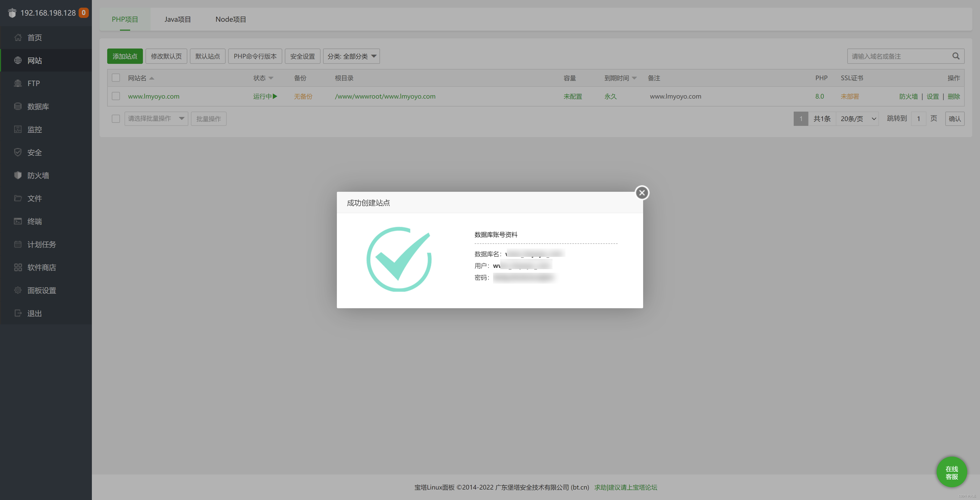This screenshot has width=980, height=500.
Task: Click the 安全设置 button
Action: (302, 56)
